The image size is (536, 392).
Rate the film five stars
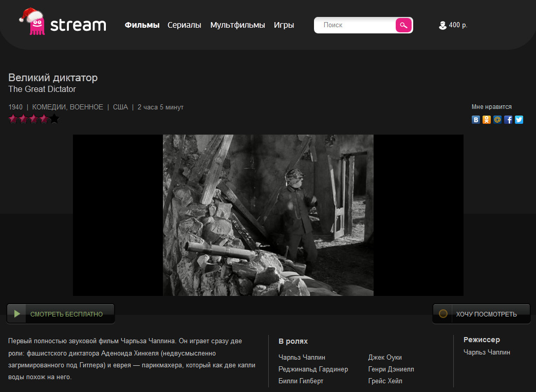tap(54, 119)
